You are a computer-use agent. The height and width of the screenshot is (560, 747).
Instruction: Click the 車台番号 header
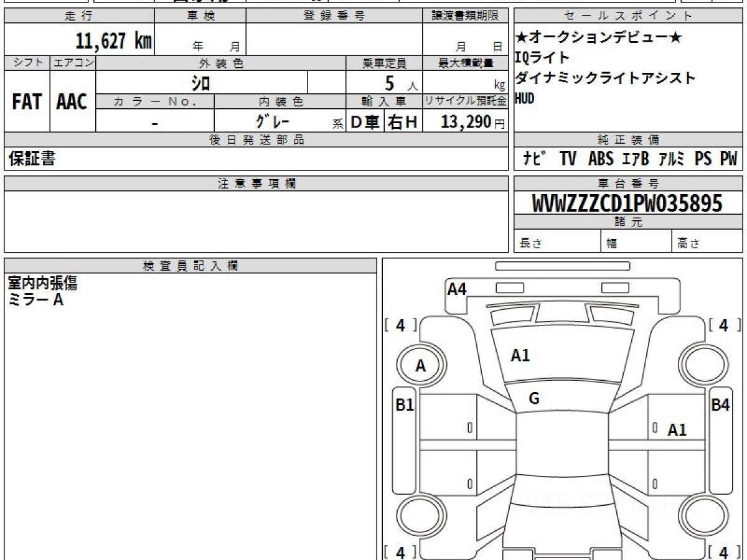tap(628, 184)
